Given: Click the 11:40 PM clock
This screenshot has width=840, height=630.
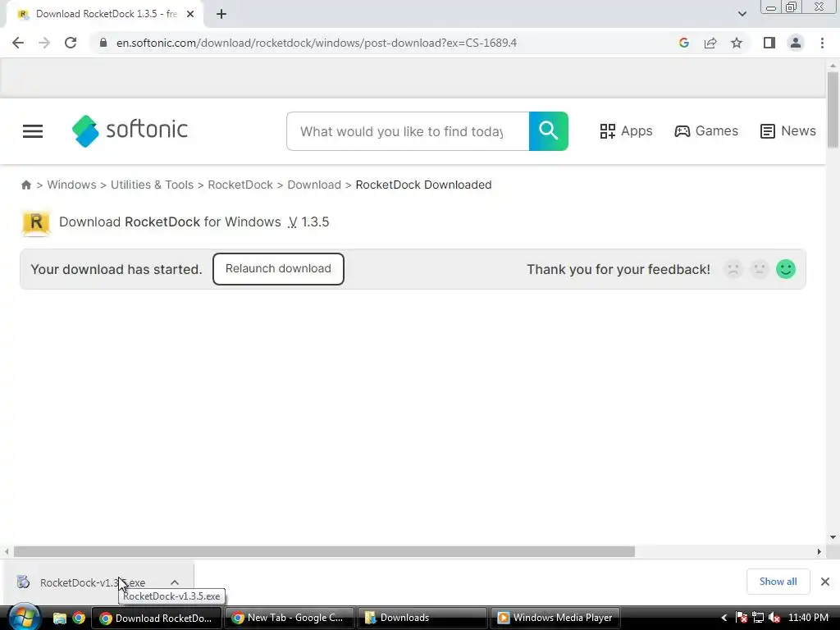Looking at the screenshot, I should click(808, 618).
